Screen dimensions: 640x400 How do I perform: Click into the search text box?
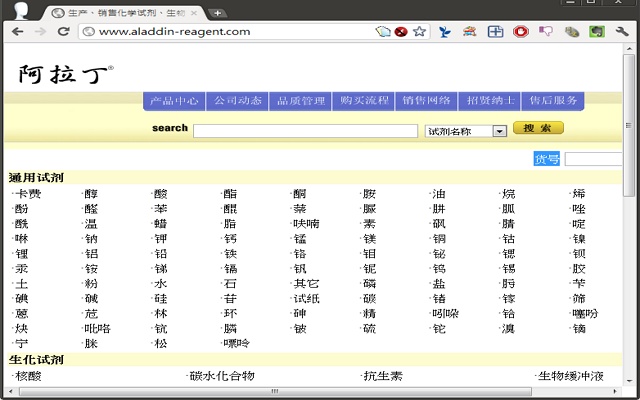[305, 131]
